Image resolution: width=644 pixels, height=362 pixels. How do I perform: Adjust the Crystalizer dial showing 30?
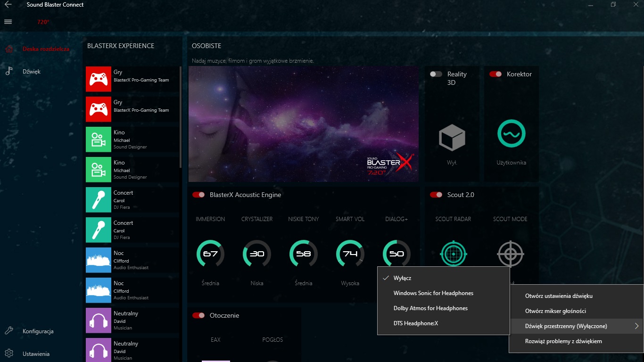(x=257, y=254)
